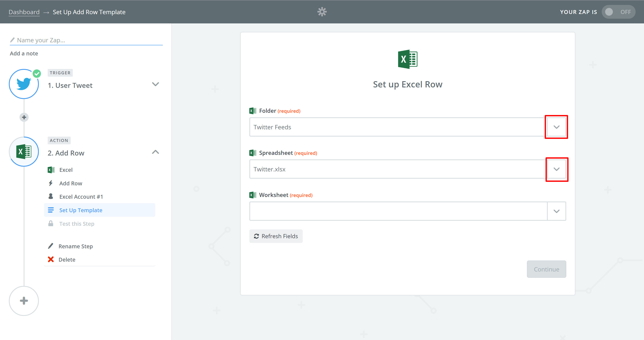
Task: Open the Dashboard breadcrumb link
Action: pos(24,12)
